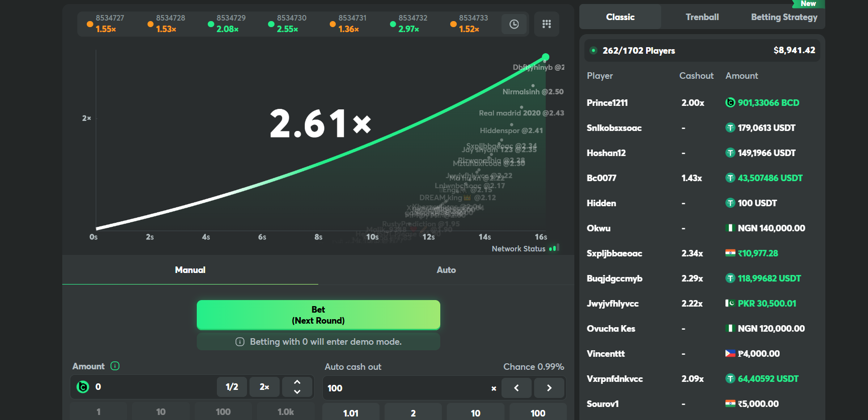
Task: Open the Betting Strategy tab
Action: (x=784, y=17)
